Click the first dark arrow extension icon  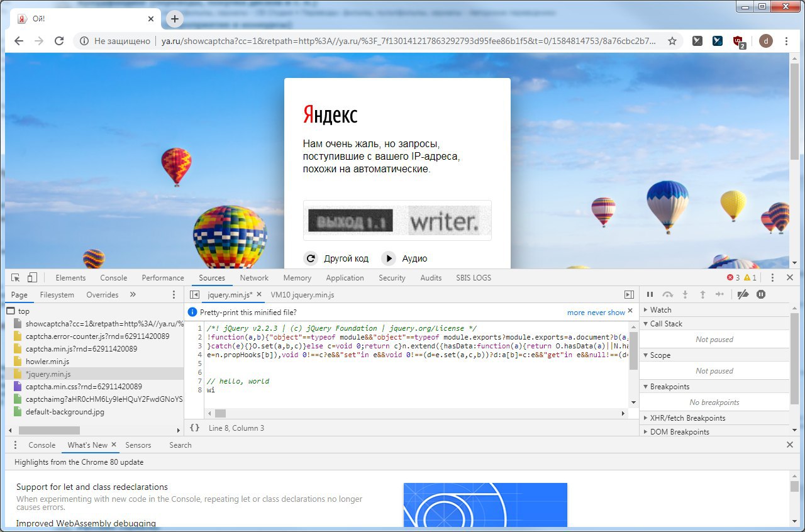click(697, 41)
